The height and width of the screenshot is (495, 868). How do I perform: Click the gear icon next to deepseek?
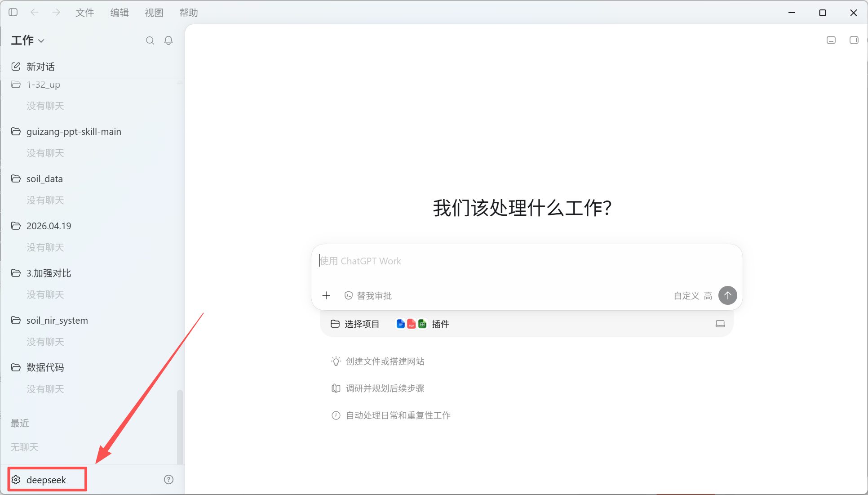point(16,480)
